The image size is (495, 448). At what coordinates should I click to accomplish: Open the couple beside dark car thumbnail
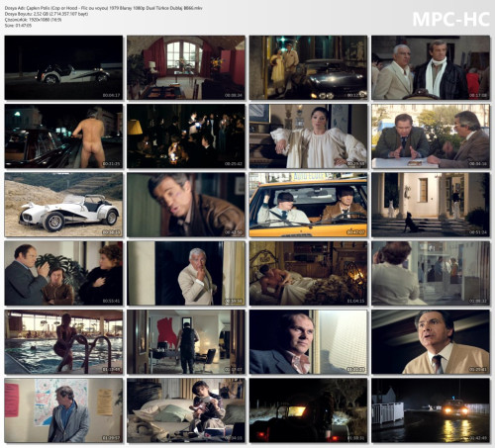coord(308,67)
